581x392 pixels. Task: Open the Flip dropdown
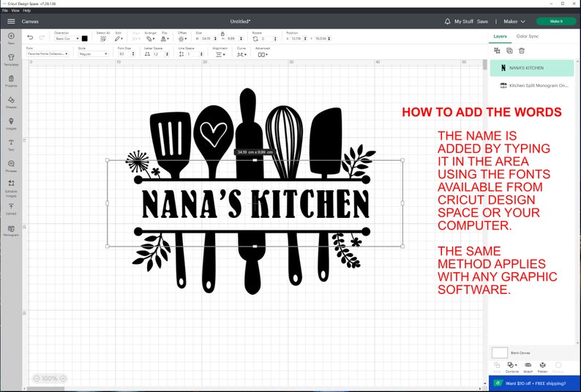[165, 37]
